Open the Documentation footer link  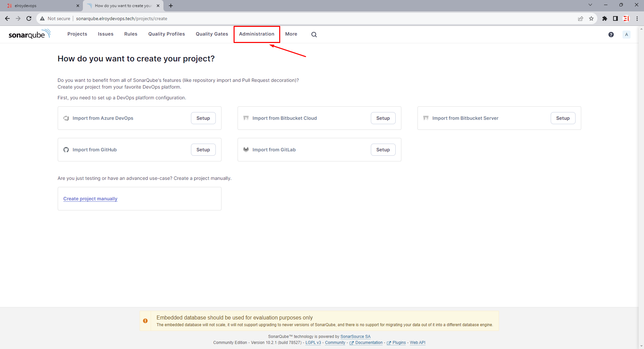tap(366, 343)
